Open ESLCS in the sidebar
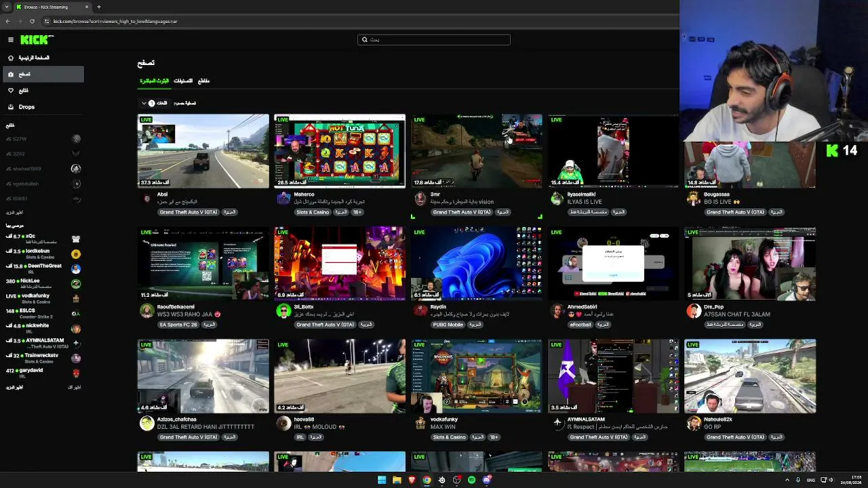868x488 pixels. 43,313
